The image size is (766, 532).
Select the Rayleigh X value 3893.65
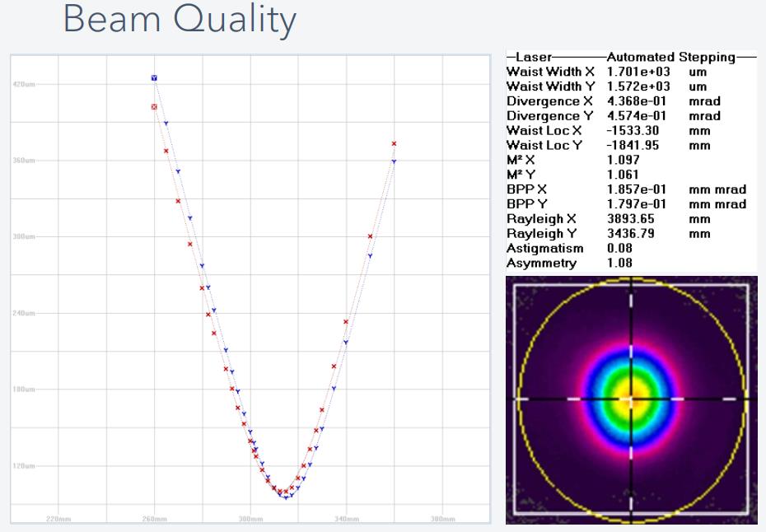629,219
